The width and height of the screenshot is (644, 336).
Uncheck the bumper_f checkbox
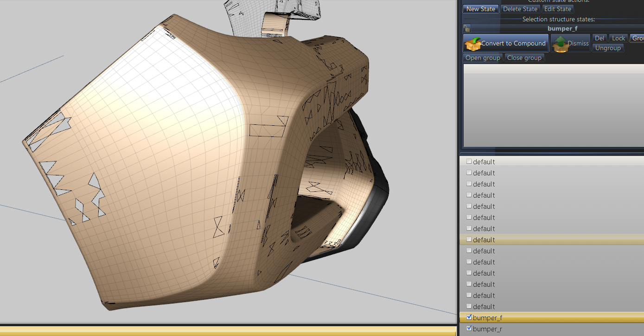point(469,317)
